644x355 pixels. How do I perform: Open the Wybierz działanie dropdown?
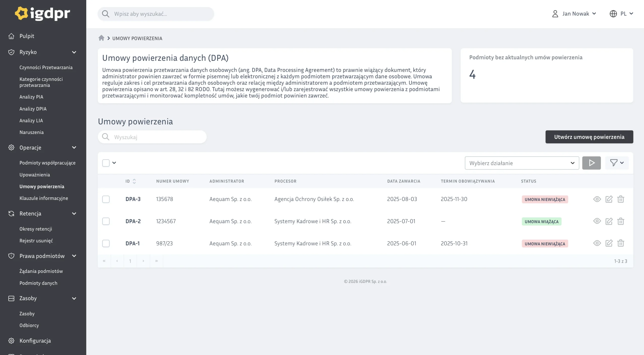(521, 163)
